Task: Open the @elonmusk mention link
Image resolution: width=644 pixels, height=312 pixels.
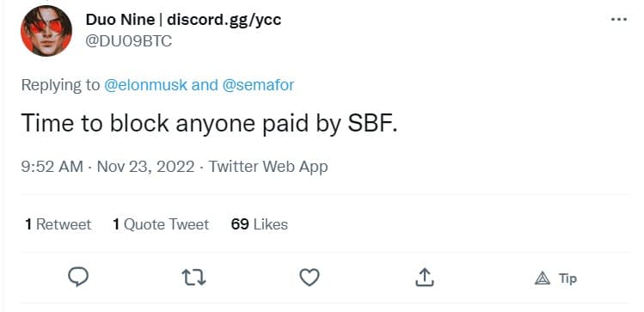Action: [x=146, y=85]
